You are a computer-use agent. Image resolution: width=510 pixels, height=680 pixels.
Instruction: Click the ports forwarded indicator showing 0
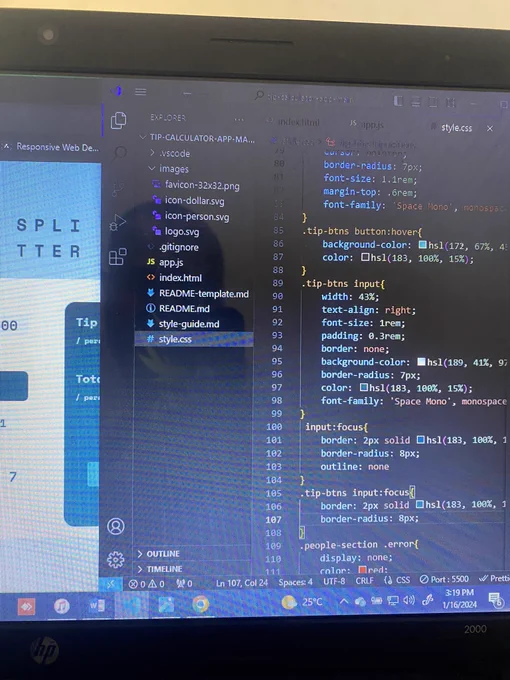[184, 584]
